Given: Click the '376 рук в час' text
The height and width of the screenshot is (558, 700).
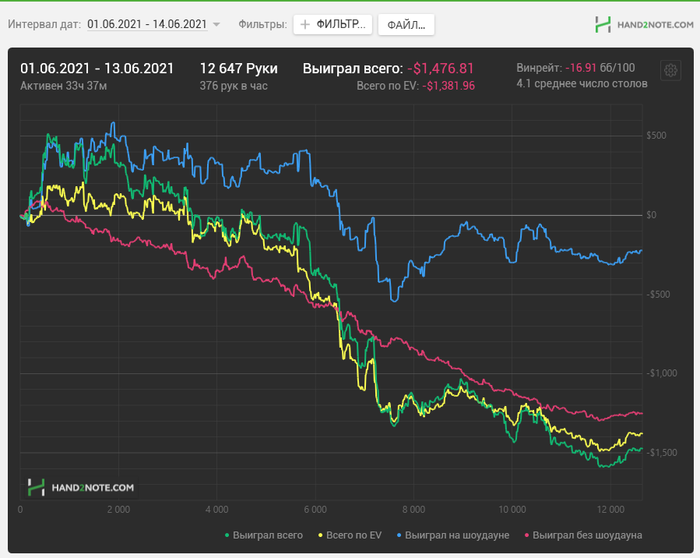Looking at the screenshot, I should [233, 86].
